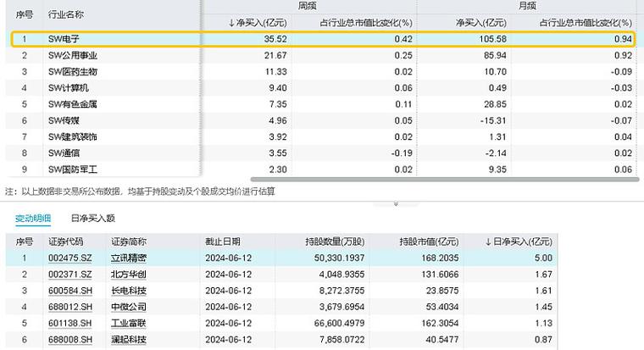Select the SW传媒 industry row
This screenshot has height=350, width=644.
pyautogui.click(x=322, y=121)
